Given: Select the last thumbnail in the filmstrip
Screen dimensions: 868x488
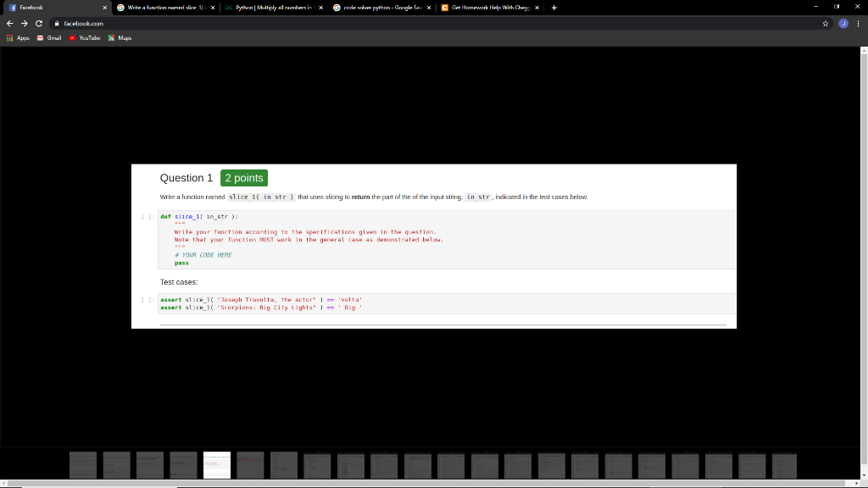Looking at the screenshot, I should 784,465.
